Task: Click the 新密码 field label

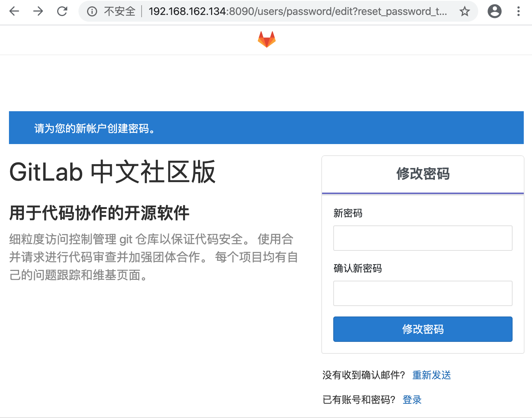Action: click(x=348, y=213)
